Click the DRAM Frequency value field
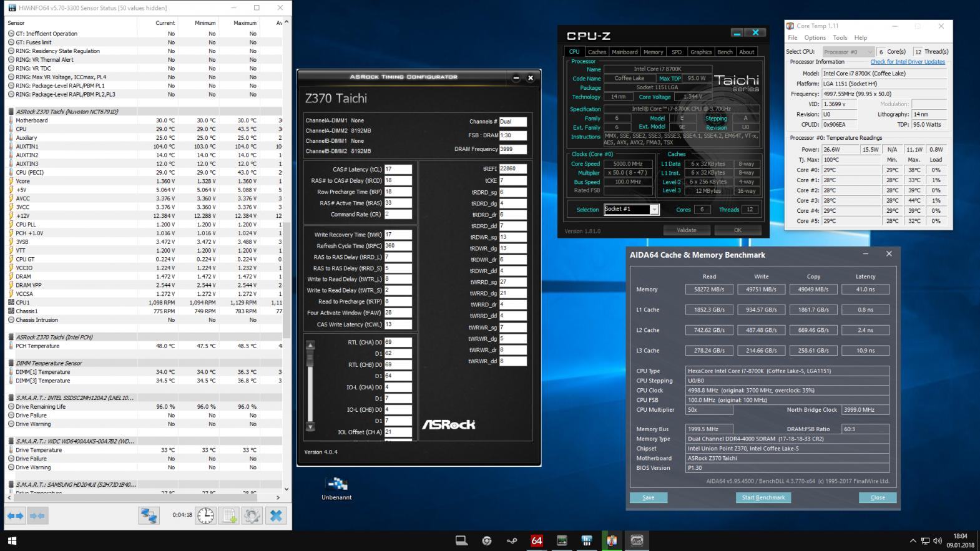Screen dimensions: 980x551 [513, 149]
